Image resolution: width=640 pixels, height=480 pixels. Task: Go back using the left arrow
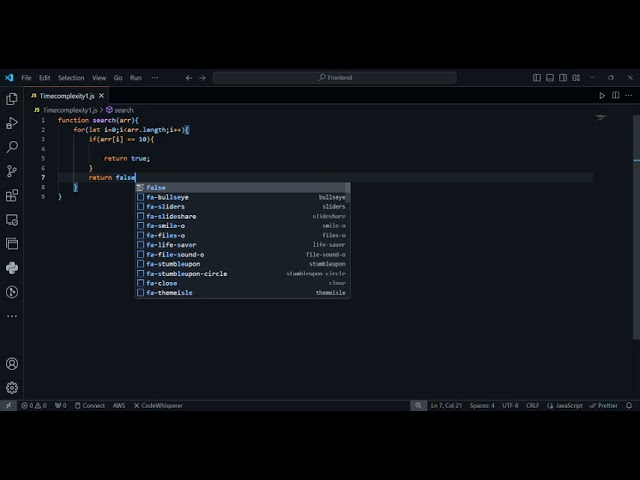pyautogui.click(x=189, y=78)
